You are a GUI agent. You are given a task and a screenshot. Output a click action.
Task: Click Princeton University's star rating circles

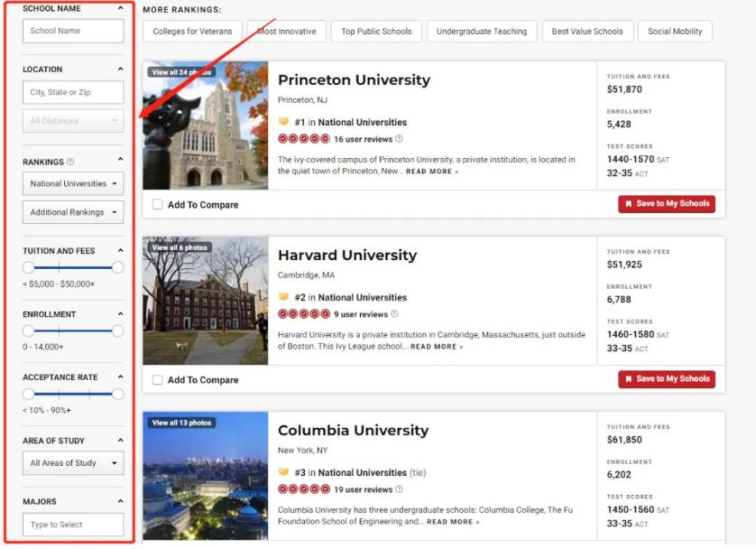tap(304, 139)
